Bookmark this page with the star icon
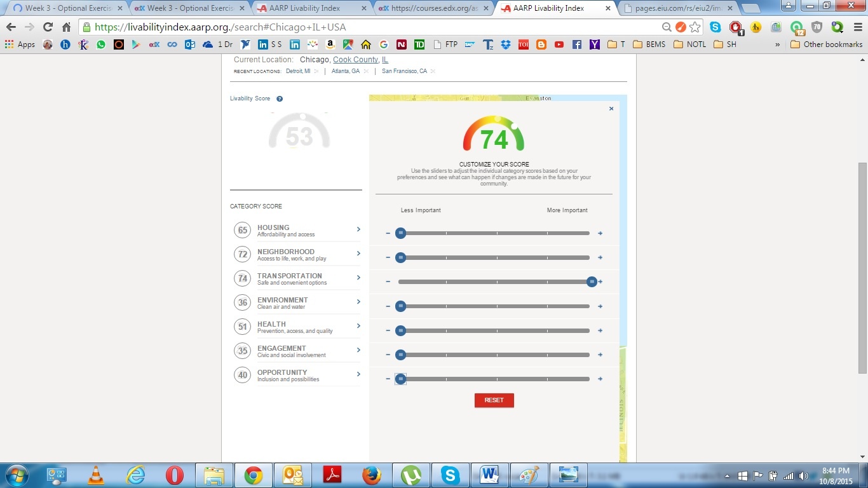 click(695, 27)
